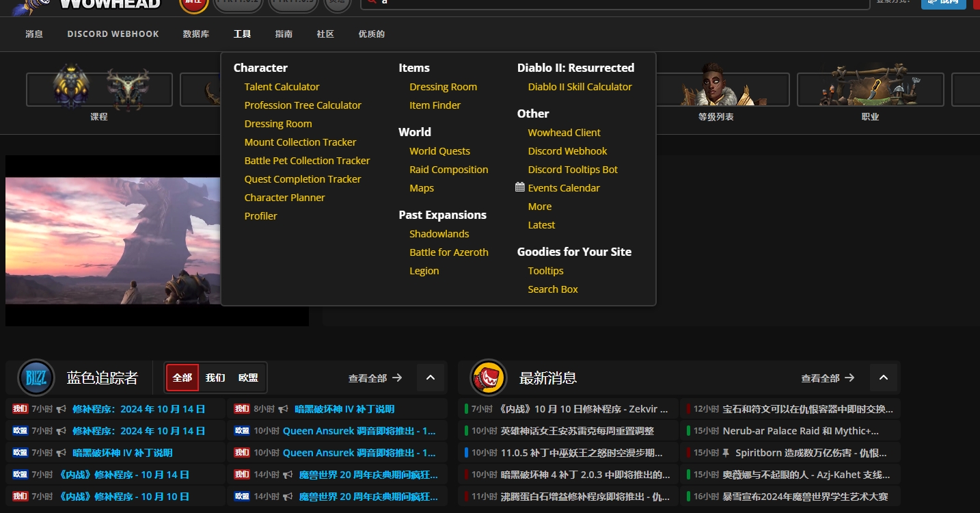Open Discord Webhook under Other
This screenshot has height=513, width=980.
point(567,151)
